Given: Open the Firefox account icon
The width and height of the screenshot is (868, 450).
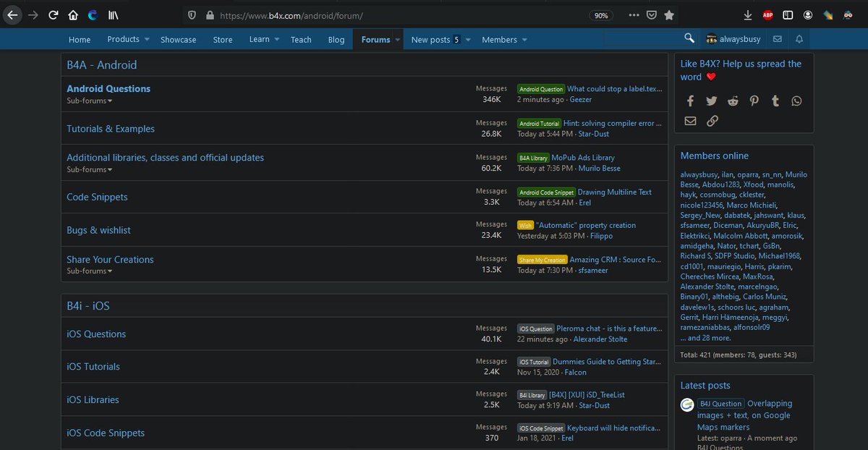Looking at the screenshot, I should (807, 14).
